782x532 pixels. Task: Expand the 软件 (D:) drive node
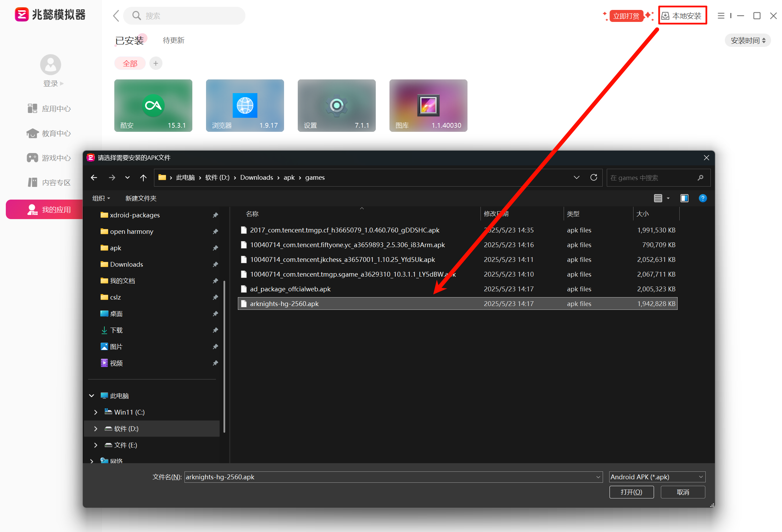tap(95, 429)
